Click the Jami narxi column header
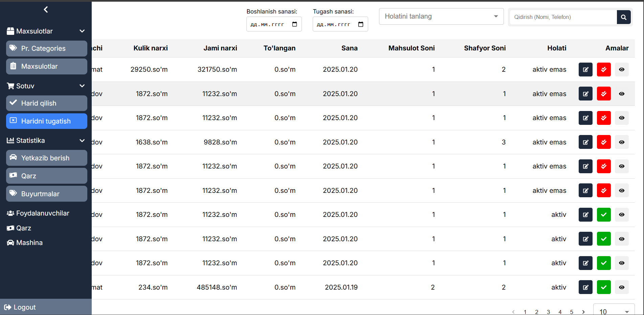Viewport: 644px width, 315px height. (x=220, y=48)
